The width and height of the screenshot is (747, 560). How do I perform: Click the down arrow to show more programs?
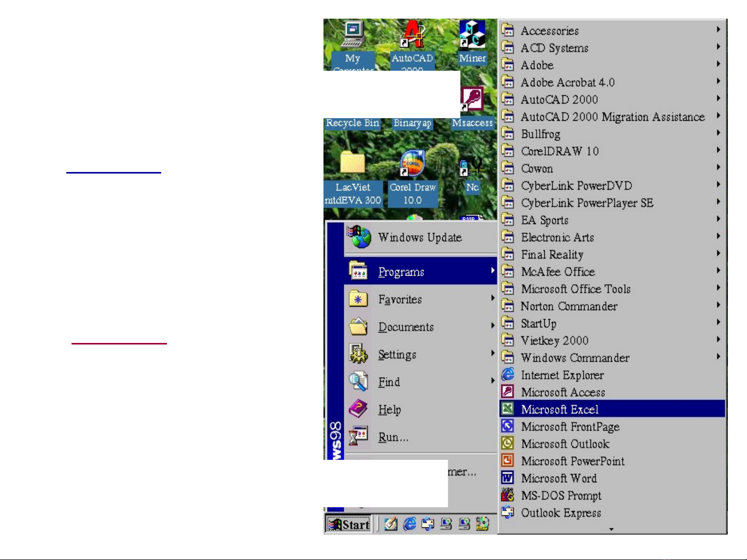coord(612,529)
